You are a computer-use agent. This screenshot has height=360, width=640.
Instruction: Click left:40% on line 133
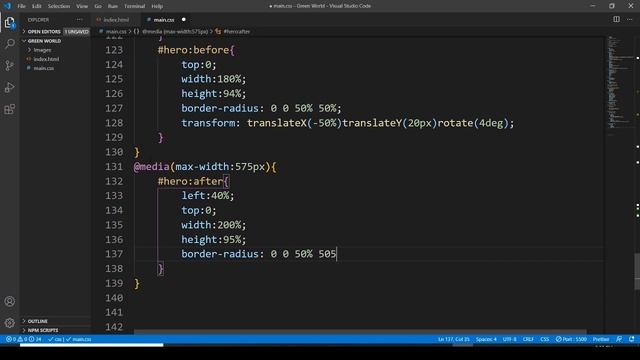pyautogui.click(x=208, y=196)
